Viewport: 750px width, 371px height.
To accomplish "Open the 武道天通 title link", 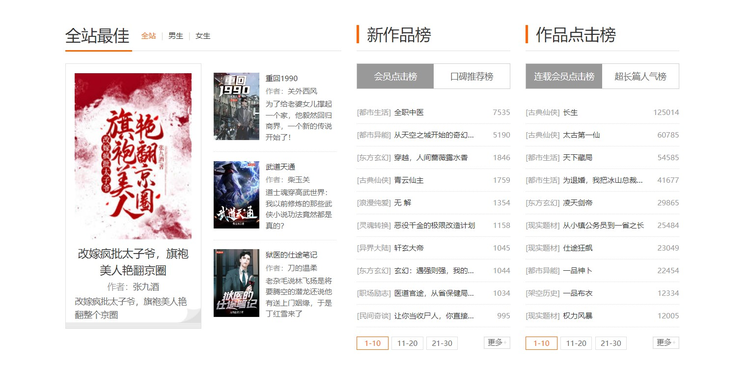I will (280, 166).
